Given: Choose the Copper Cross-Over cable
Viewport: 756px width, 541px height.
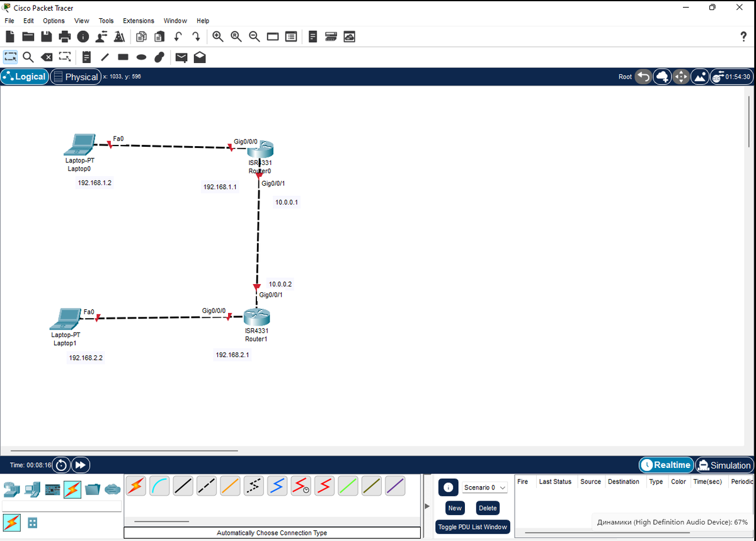Looking at the screenshot, I should point(207,486).
